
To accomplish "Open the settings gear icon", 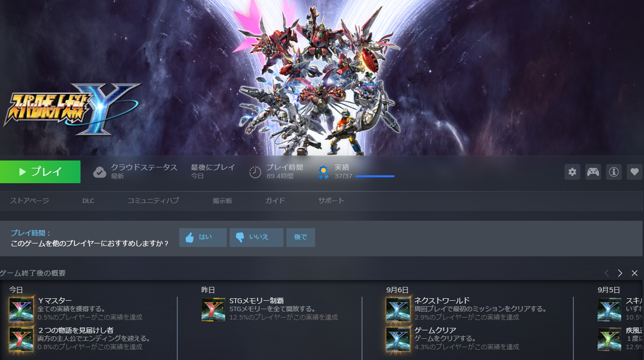I will [x=572, y=172].
